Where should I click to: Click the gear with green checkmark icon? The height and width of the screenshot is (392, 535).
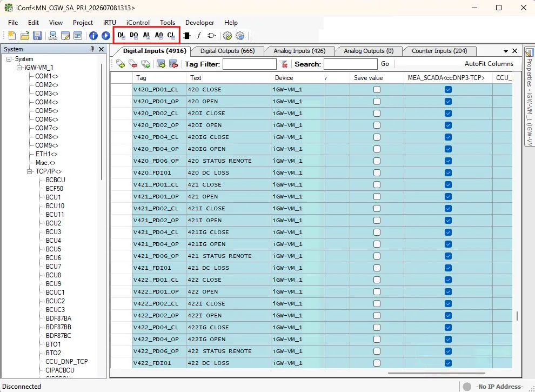click(x=228, y=36)
